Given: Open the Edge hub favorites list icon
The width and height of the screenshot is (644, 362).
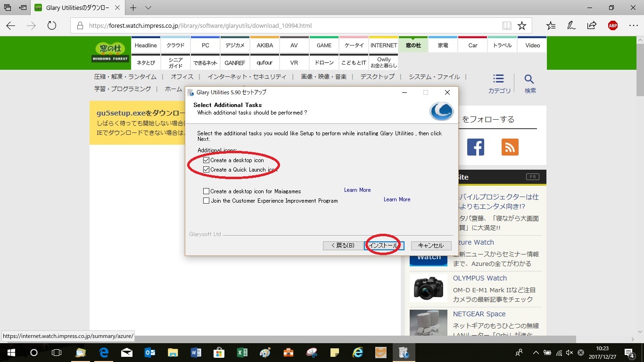Looking at the screenshot, I should pyautogui.click(x=551, y=25).
